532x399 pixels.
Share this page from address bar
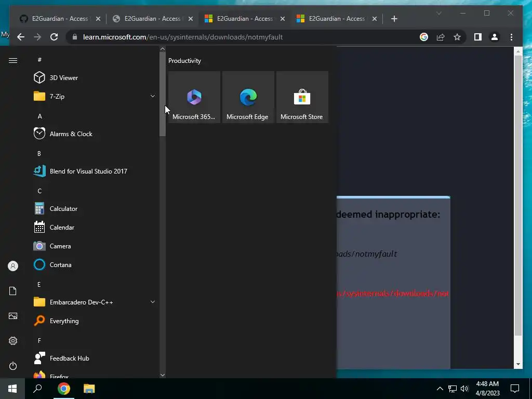pyautogui.click(x=441, y=37)
